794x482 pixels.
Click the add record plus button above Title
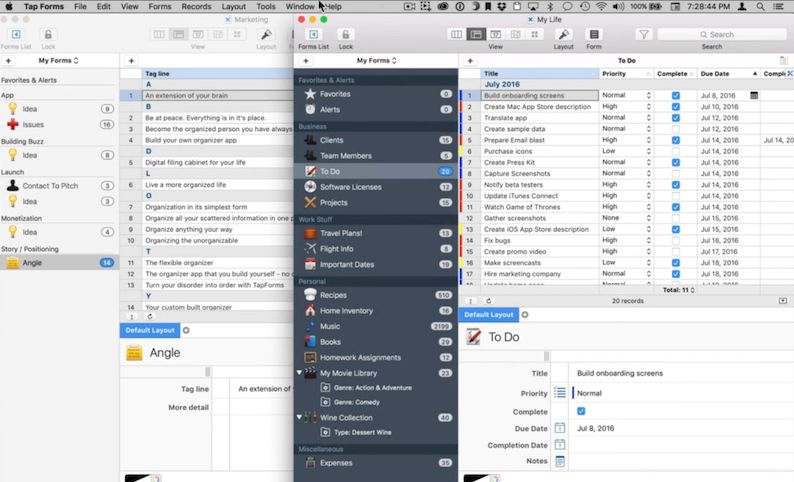[468, 60]
